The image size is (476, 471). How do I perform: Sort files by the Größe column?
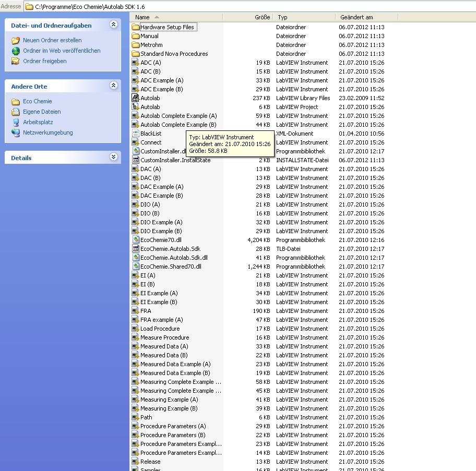tap(248, 17)
